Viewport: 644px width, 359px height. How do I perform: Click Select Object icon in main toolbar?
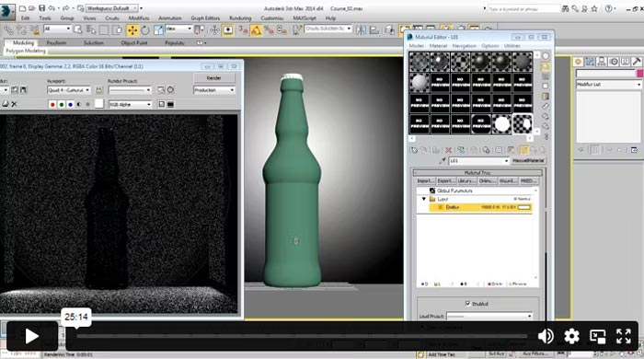(x=77, y=29)
